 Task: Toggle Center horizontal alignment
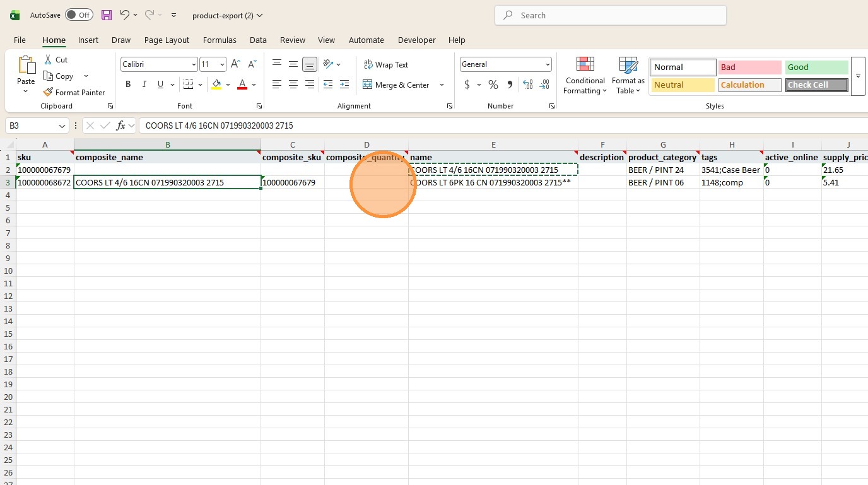click(x=293, y=85)
